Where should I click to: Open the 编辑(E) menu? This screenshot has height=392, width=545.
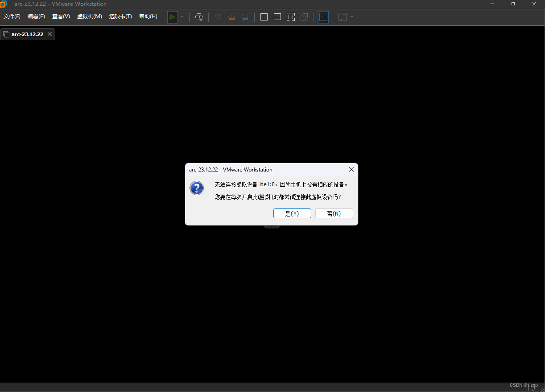36,16
